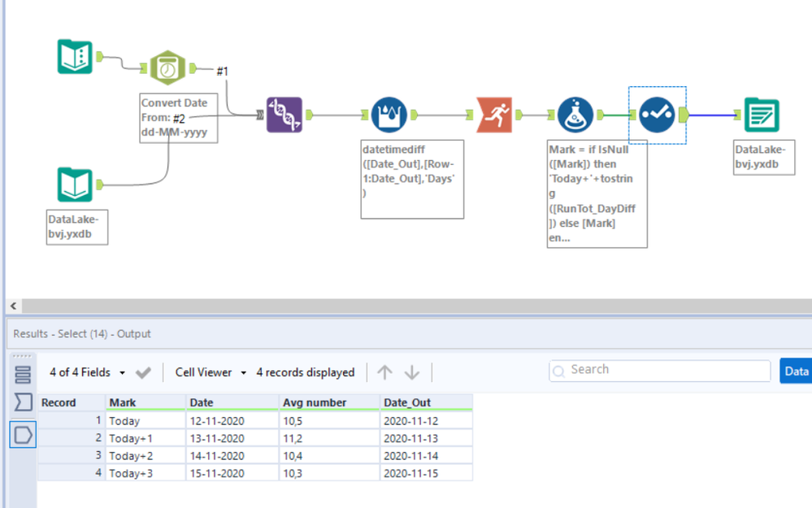The height and width of the screenshot is (508, 812).
Task: Click the 'Mark = if IsNull' annotation
Action: (597, 193)
